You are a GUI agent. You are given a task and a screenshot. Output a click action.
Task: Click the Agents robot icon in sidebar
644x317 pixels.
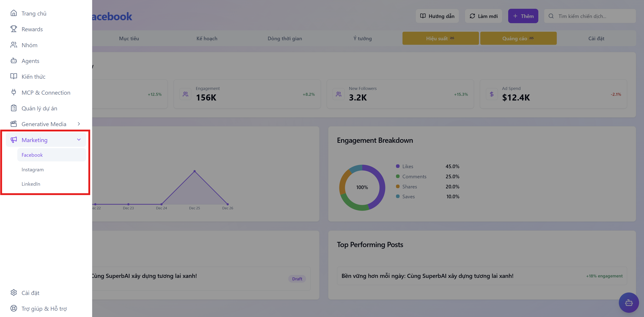tap(13, 61)
